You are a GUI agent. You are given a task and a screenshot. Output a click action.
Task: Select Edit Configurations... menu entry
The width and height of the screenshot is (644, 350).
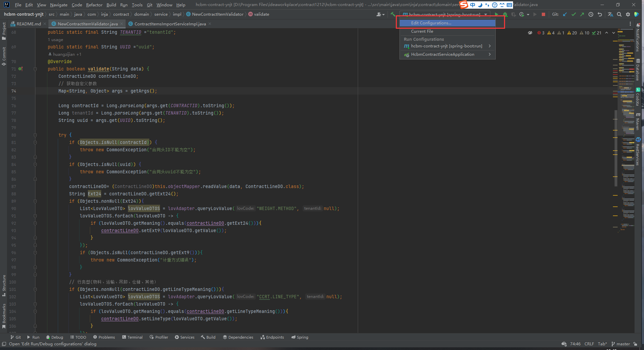(448, 23)
